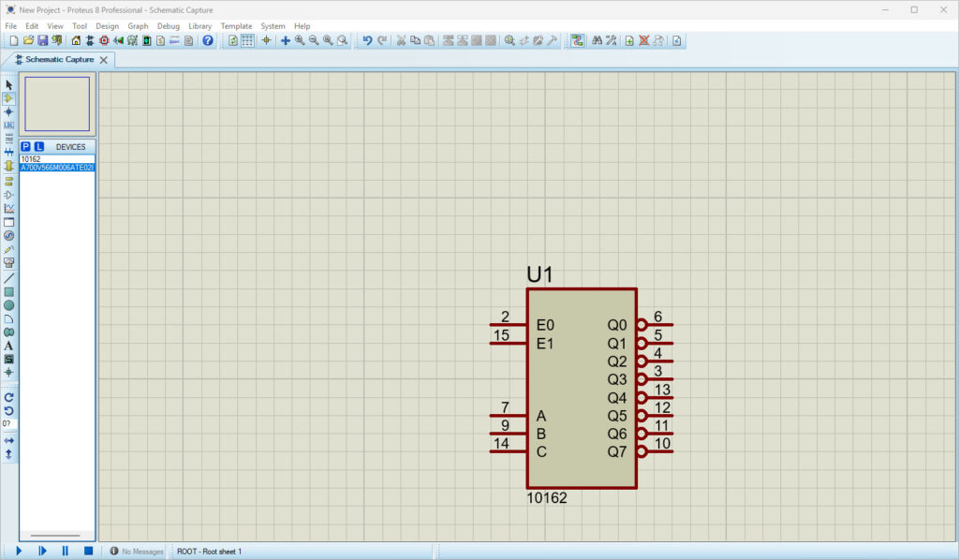959x560 pixels.
Task: Select the U1 10162 component body
Action: click(582, 389)
